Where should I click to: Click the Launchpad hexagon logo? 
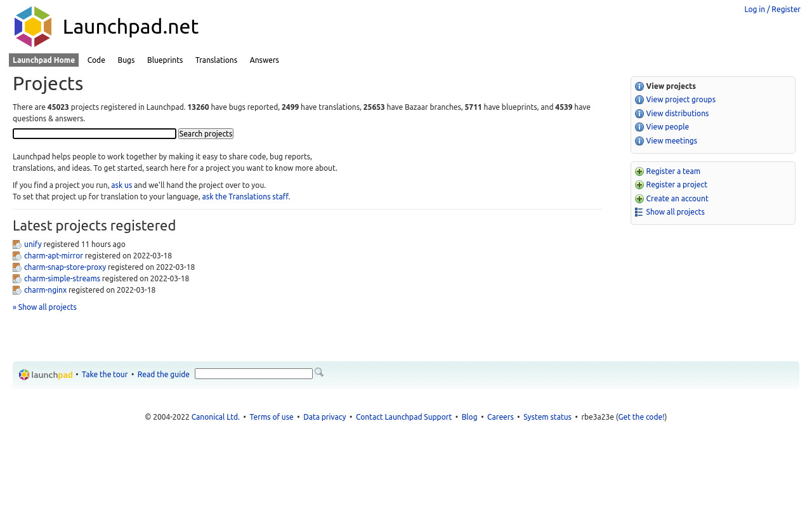coord(33,27)
